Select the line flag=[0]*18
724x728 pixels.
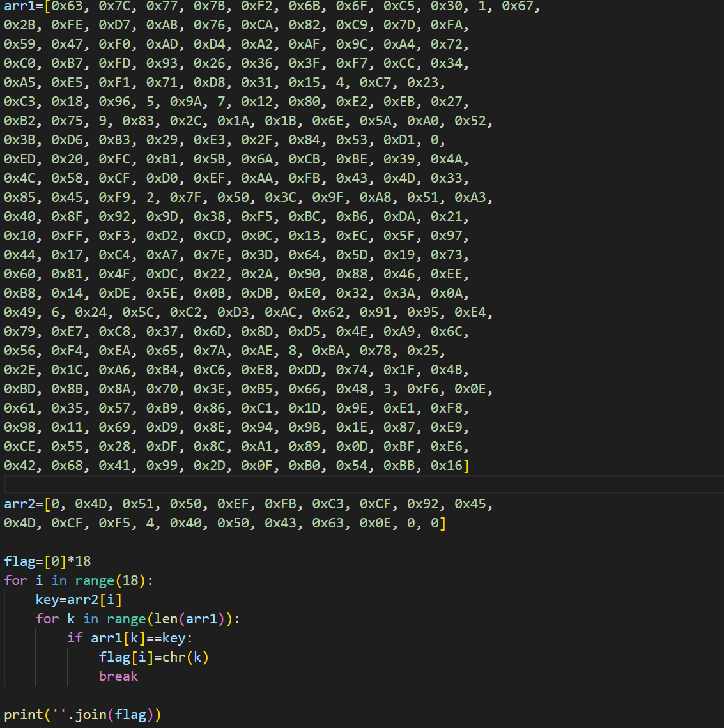click(47, 561)
